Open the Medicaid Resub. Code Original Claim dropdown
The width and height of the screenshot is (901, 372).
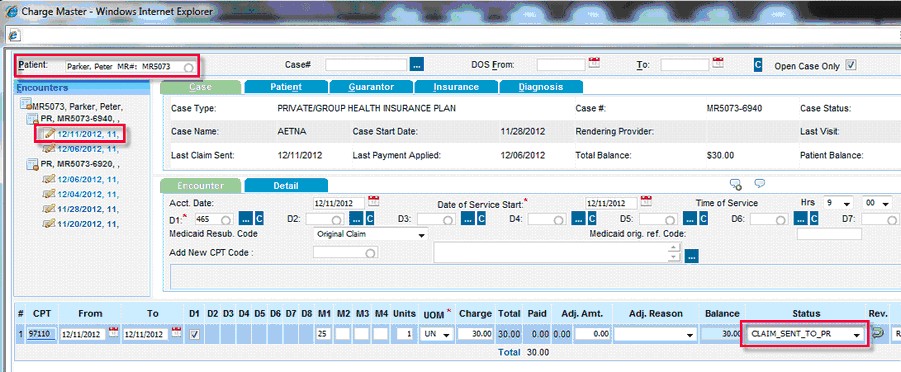click(371, 235)
